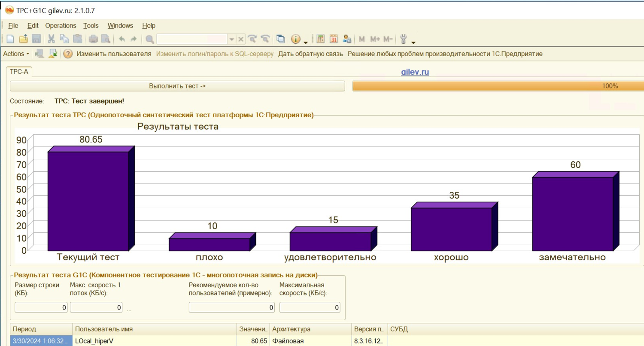Open the Edit menu
Viewport: 644px width, 346px height.
pyautogui.click(x=33, y=25)
